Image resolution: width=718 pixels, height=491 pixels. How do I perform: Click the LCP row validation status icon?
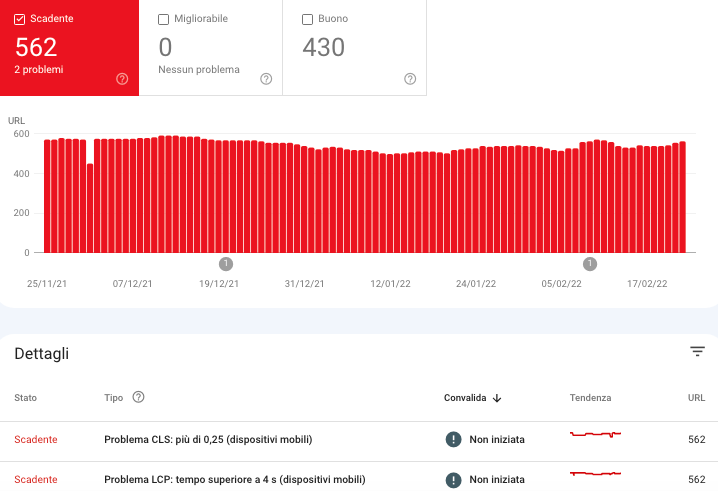(453, 479)
